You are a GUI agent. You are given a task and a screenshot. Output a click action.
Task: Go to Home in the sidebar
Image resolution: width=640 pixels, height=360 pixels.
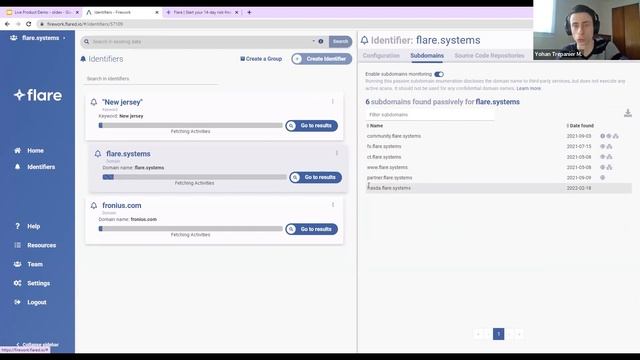(29, 151)
